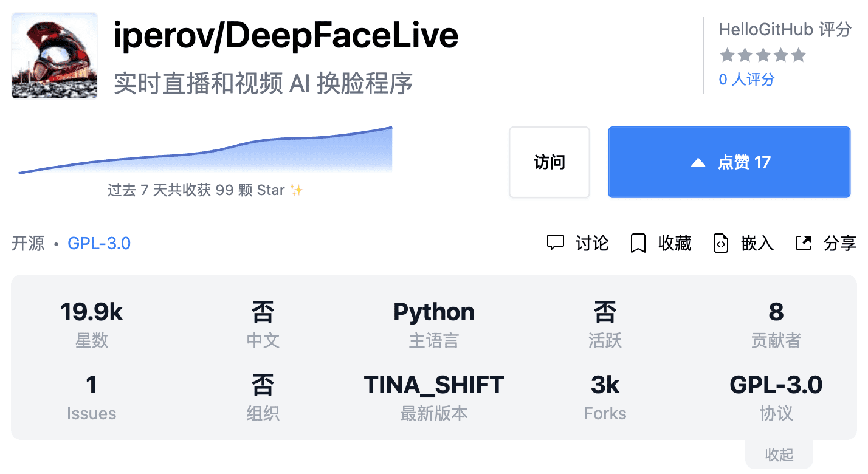This screenshot has width=868, height=474.
Task: Click the DeepFaceLive helmet avatar thumbnail
Action: (x=55, y=55)
